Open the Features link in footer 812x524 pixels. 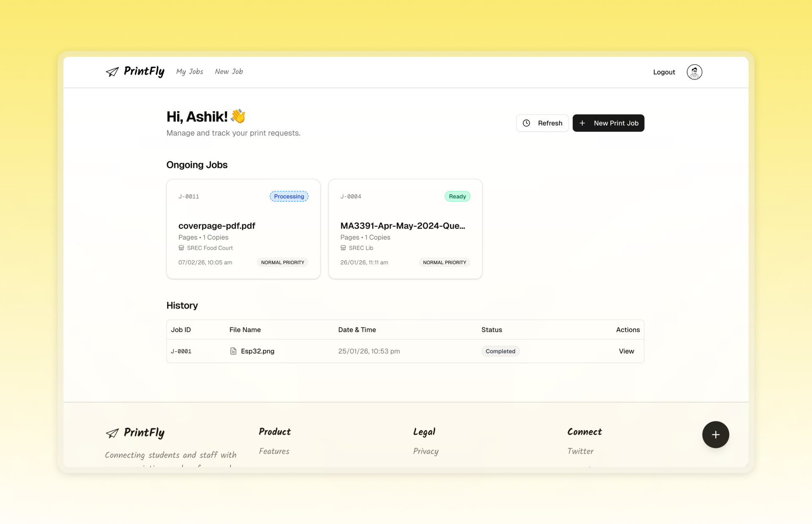pyautogui.click(x=274, y=451)
